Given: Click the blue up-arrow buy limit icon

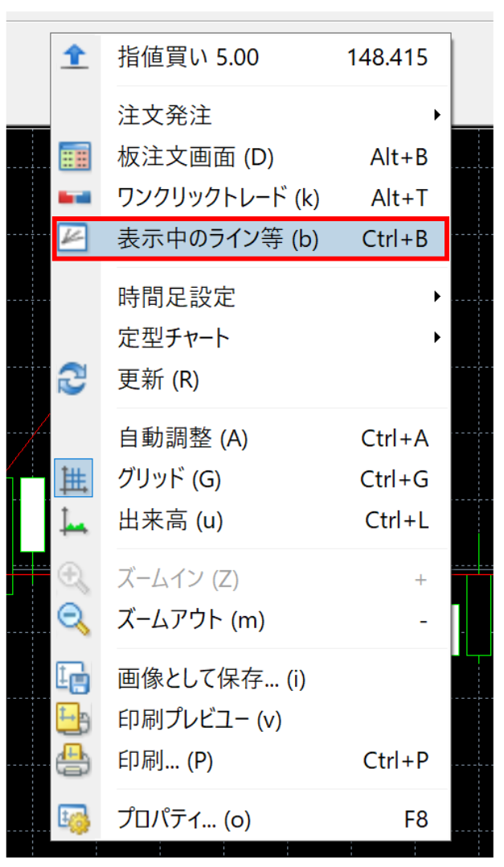Looking at the screenshot, I should [x=75, y=57].
